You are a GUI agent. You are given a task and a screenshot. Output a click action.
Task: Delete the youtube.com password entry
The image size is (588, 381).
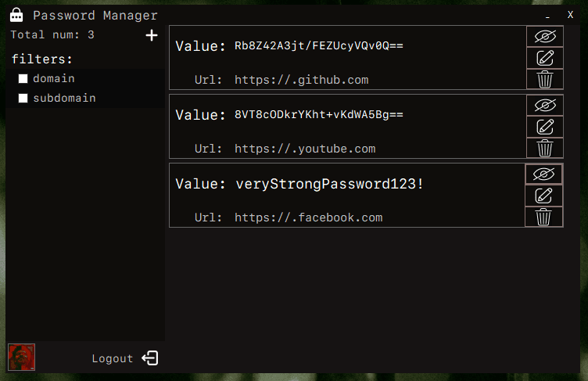pyautogui.click(x=544, y=148)
